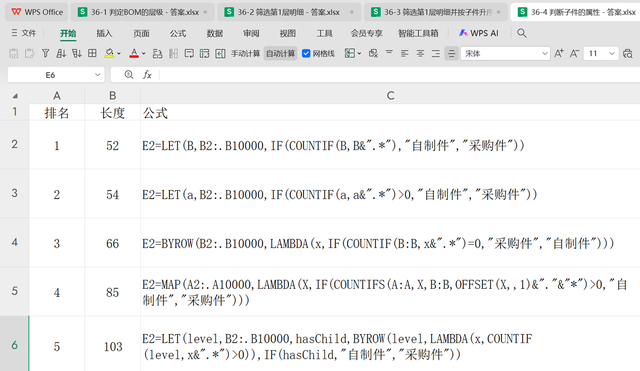This screenshot has width=640, height=371.
Task: Click the insert function fx icon
Action: pyautogui.click(x=147, y=75)
